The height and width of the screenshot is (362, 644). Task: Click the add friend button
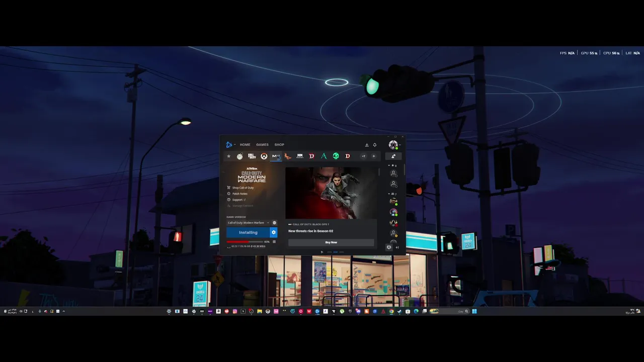pyautogui.click(x=393, y=156)
